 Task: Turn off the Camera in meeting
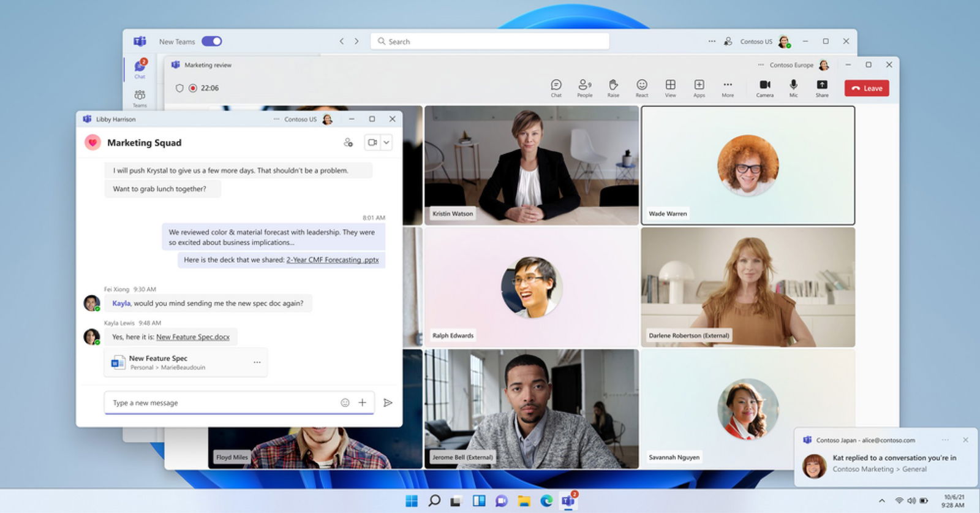(x=765, y=88)
